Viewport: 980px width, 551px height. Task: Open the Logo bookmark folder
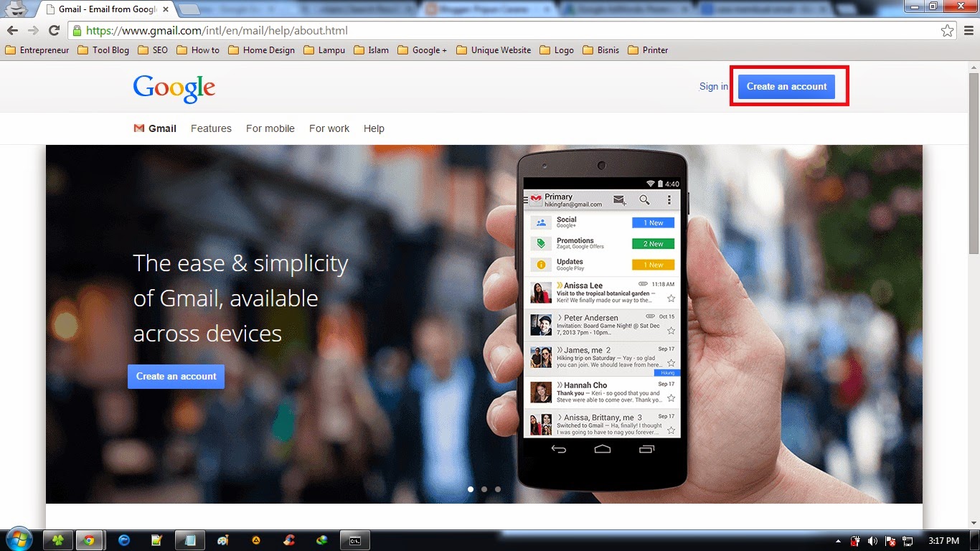(556, 50)
